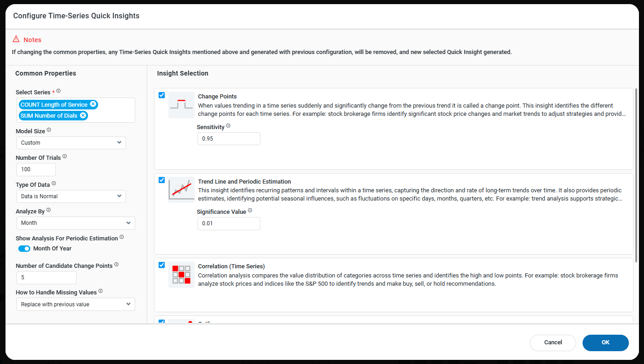Image resolution: width=644 pixels, height=364 pixels.
Task: Click info icon beside Model Size
Action: (49, 130)
